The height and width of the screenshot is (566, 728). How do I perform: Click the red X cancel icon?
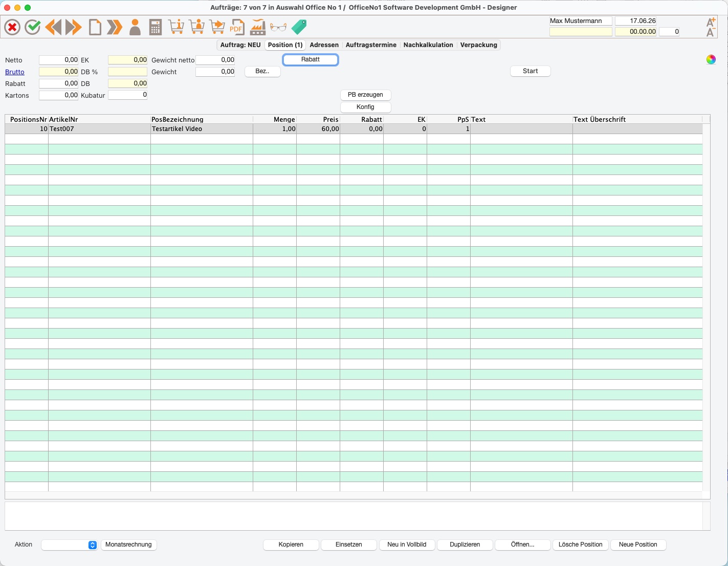(12, 27)
